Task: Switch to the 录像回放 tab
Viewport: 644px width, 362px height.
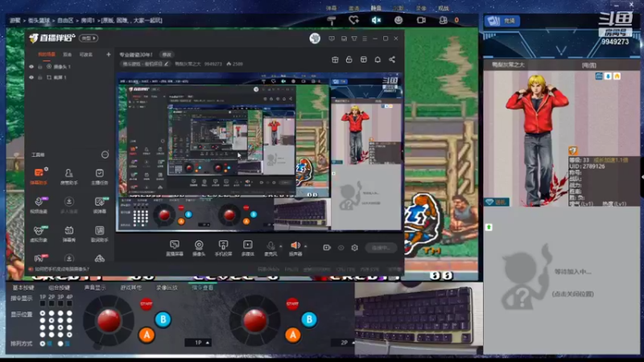Action: click(167, 288)
